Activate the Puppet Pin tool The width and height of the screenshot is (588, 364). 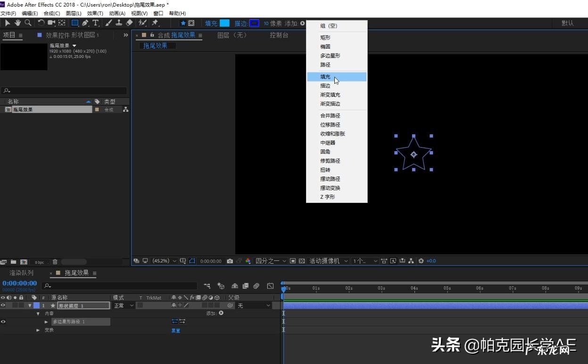click(x=154, y=23)
